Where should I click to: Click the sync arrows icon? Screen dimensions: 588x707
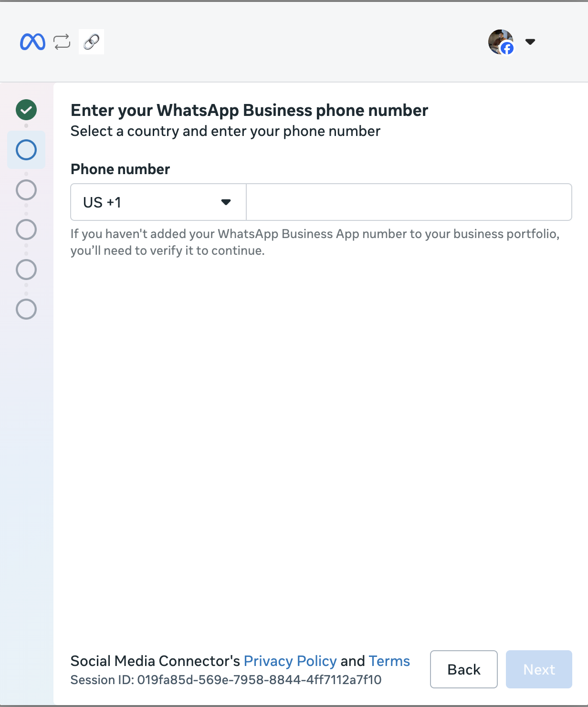click(62, 42)
